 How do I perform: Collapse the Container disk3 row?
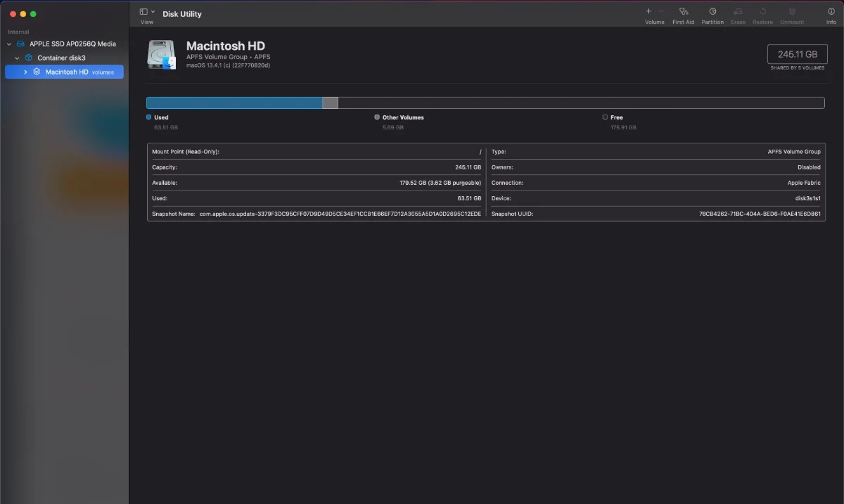click(x=18, y=58)
